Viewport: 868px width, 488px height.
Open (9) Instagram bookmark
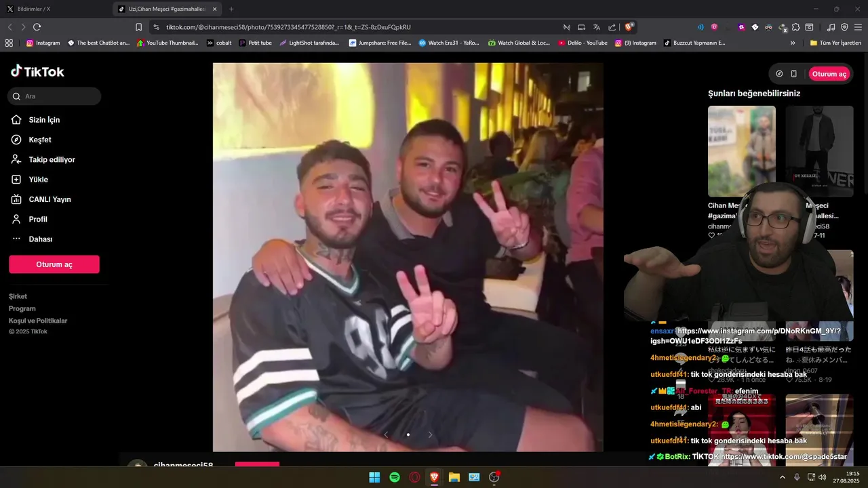[635, 43]
